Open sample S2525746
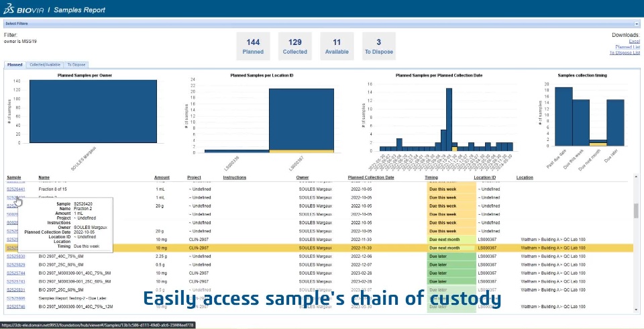The width and height of the screenshot is (644, 329). (15, 307)
